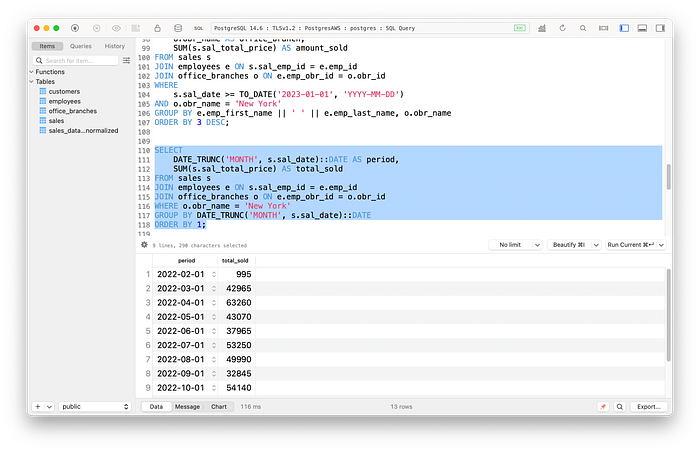700x452 pixels.
Task: Switch to the History sidebar tab
Action: pyautogui.click(x=115, y=46)
